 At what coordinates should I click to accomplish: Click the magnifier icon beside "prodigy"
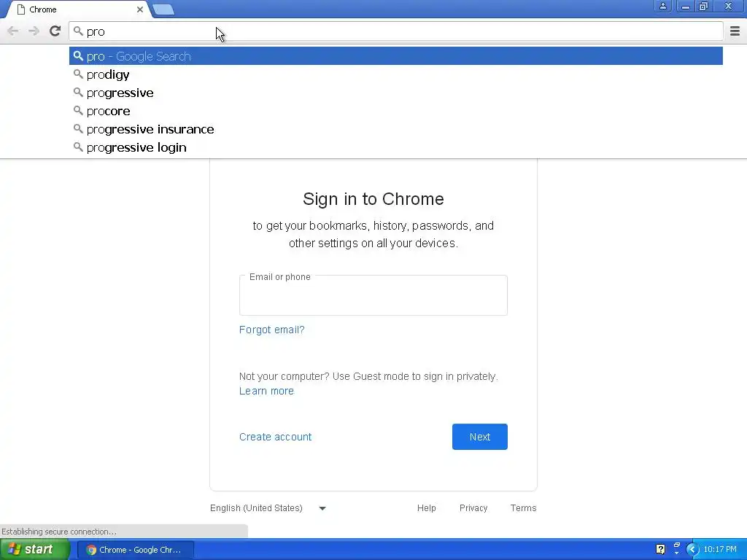[78, 74]
